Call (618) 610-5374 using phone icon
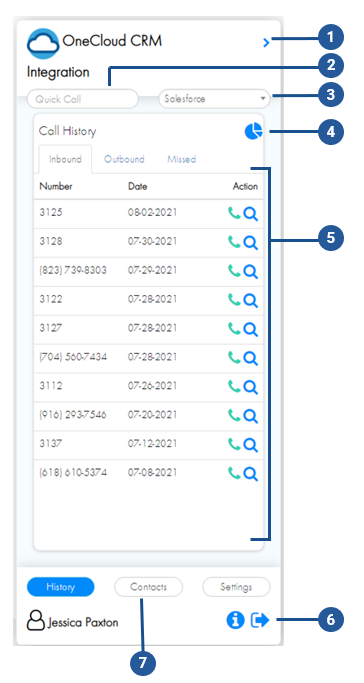 tap(234, 472)
